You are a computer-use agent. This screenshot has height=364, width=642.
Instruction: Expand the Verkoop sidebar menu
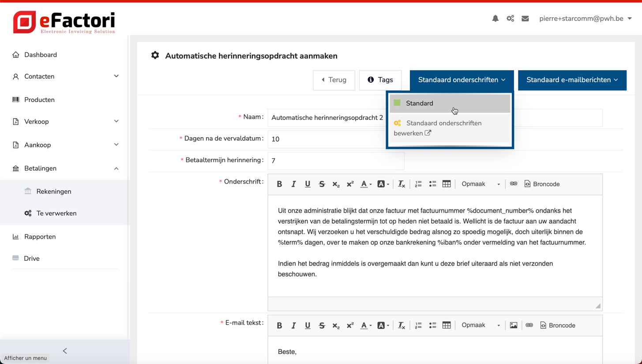click(x=65, y=122)
